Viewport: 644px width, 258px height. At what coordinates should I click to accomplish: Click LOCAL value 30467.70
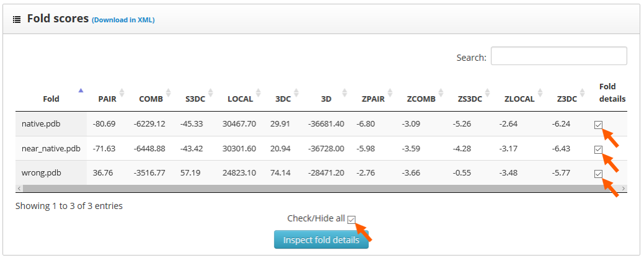[x=239, y=123]
